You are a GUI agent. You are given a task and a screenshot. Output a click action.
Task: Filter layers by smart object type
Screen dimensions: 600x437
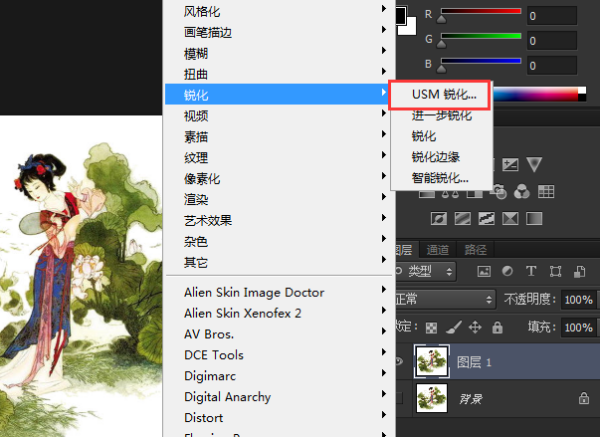tap(579, 271)
